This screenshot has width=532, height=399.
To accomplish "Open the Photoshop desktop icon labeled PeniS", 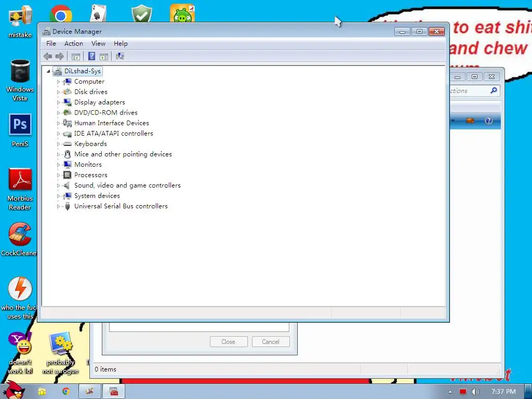I will [20, 124].
